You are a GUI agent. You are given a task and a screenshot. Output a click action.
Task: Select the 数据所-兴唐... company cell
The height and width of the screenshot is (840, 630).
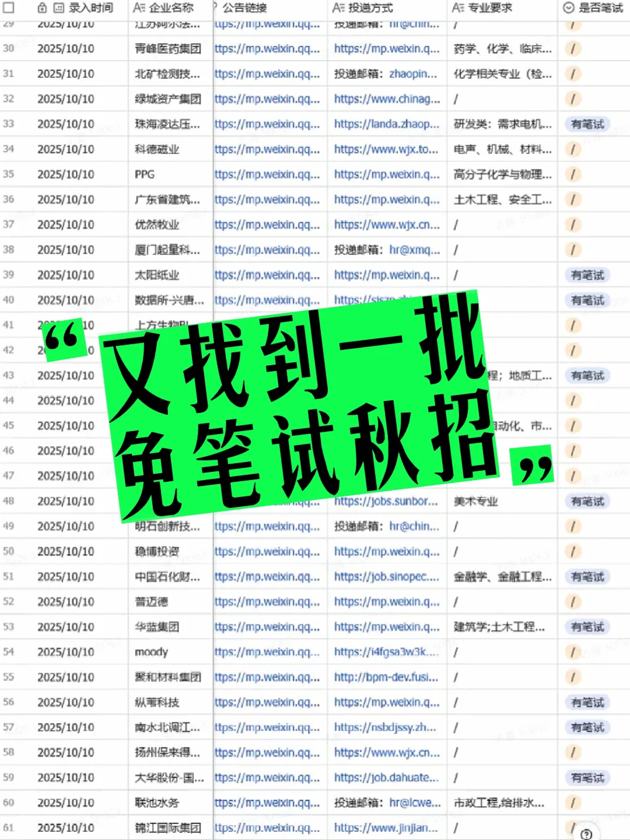pos(170,300)
